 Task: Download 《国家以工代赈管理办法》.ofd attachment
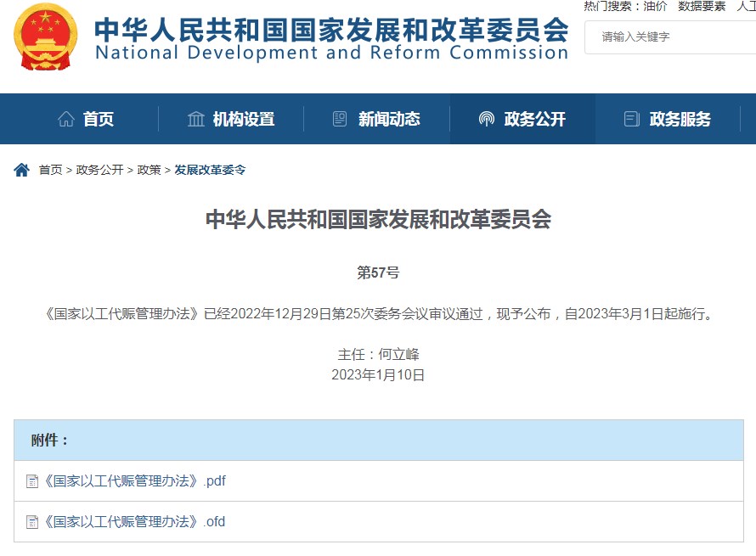tap(134, 522)
